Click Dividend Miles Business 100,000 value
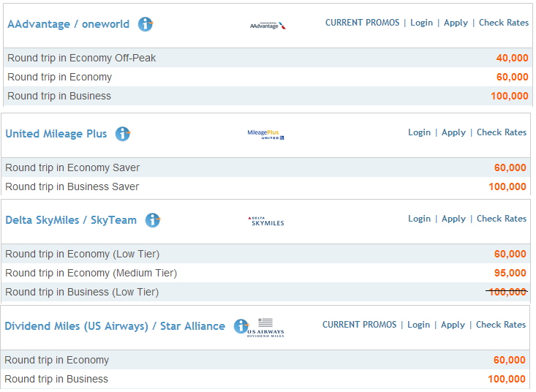This screenshot has height=392, width=536. [507, 380]
